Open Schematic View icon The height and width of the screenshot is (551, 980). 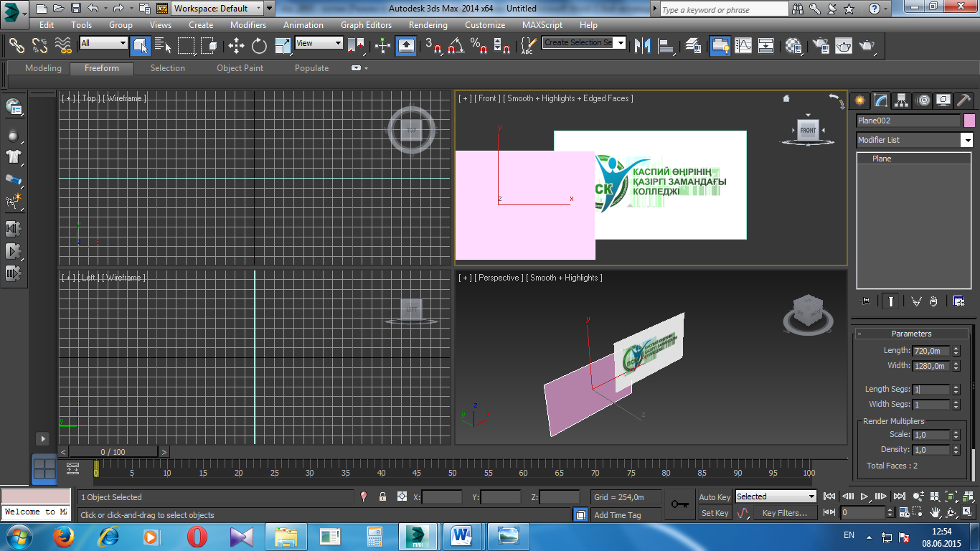pyautogui.click(x=765, y=45)
